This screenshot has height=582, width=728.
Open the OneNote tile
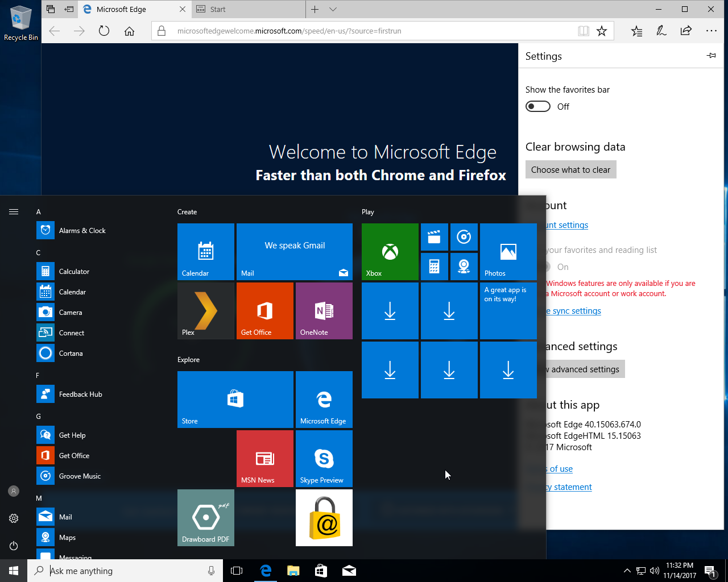[x=324, y=311]
